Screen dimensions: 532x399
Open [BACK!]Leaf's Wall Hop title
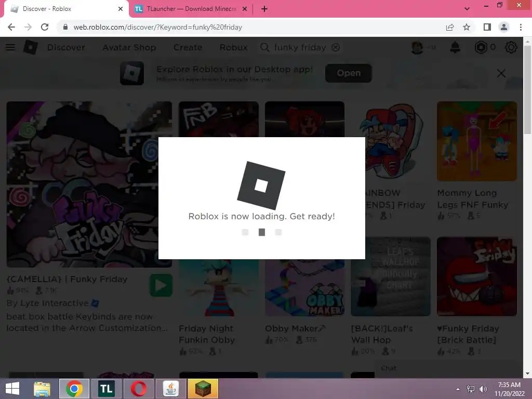tap(382, 334)
